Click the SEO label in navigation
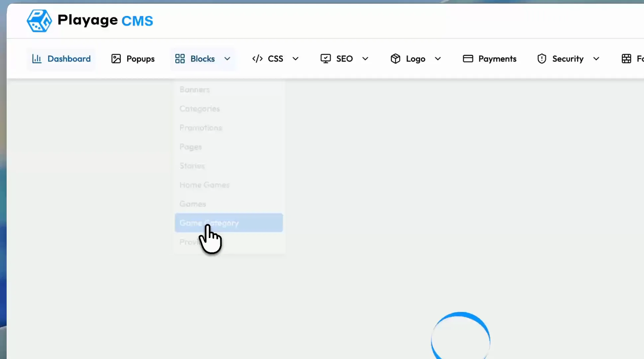Screen dimensions: 644x359 345,59
